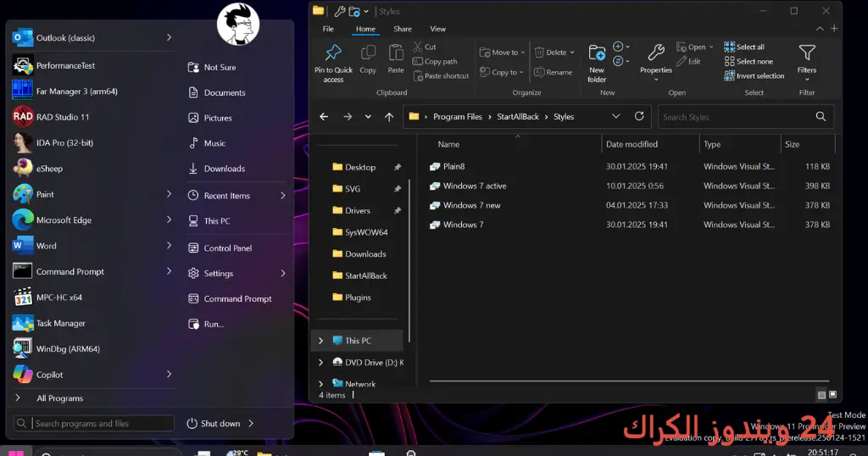
Task: Launch MPC-HC x64 player
Action: point(92,298)
